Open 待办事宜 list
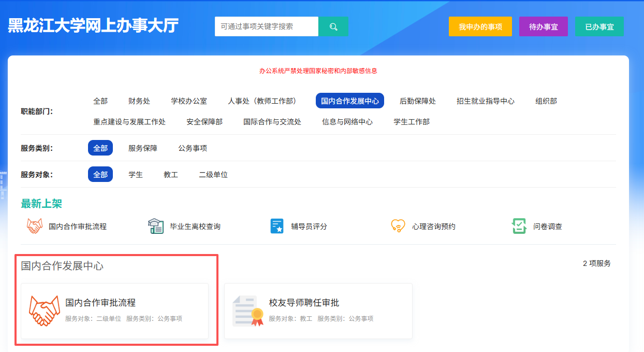This screenshot has width=644, height=352. click(544, 26)
